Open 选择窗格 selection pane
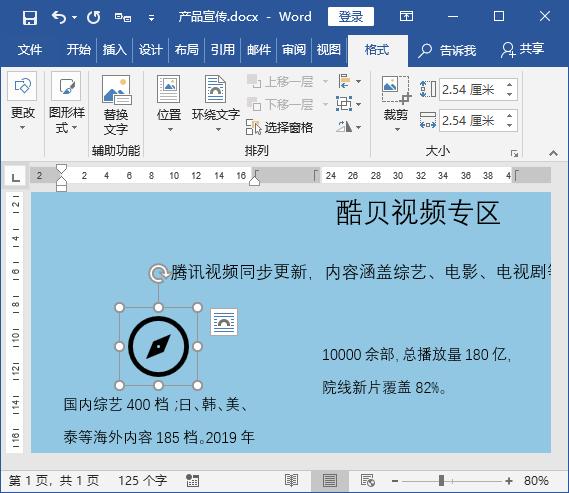 (x=279, y=127)
